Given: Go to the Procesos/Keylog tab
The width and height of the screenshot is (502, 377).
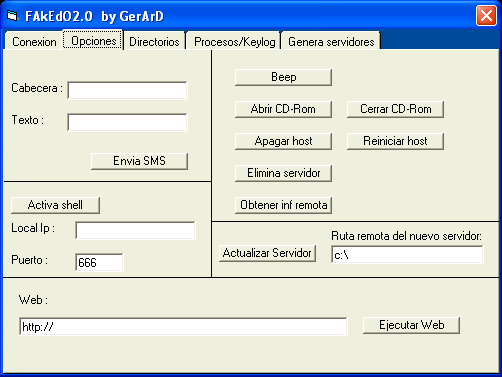Looking at the screenshot, I should (x=234, y=42).
